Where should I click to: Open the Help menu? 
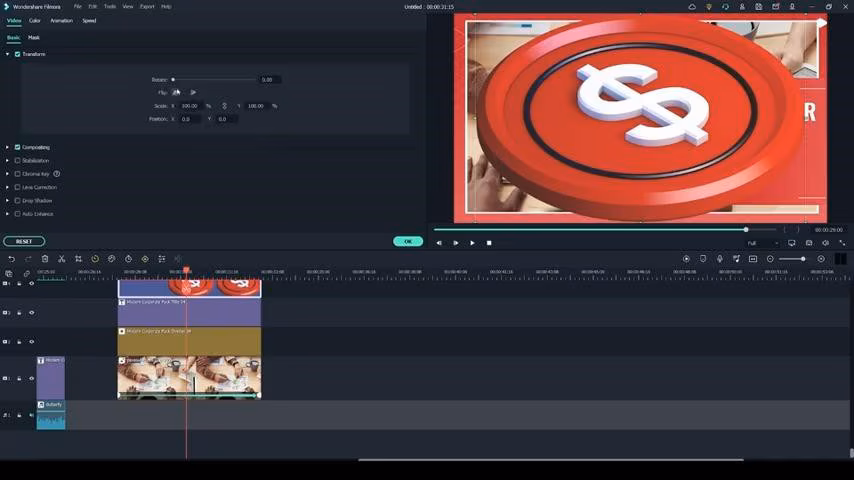point(166,7)
